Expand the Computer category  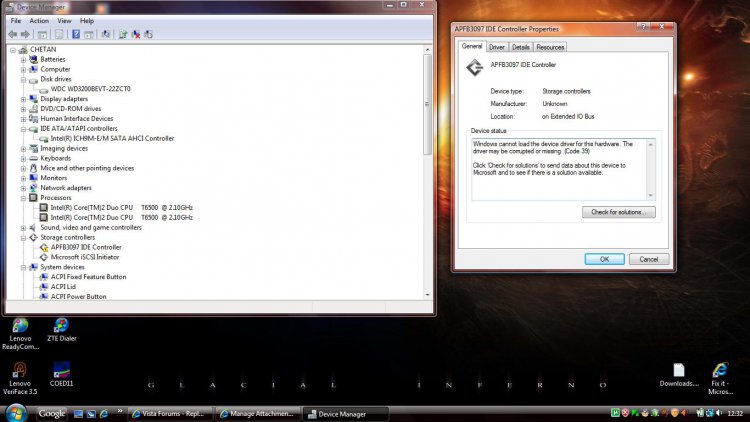(23, 70)
